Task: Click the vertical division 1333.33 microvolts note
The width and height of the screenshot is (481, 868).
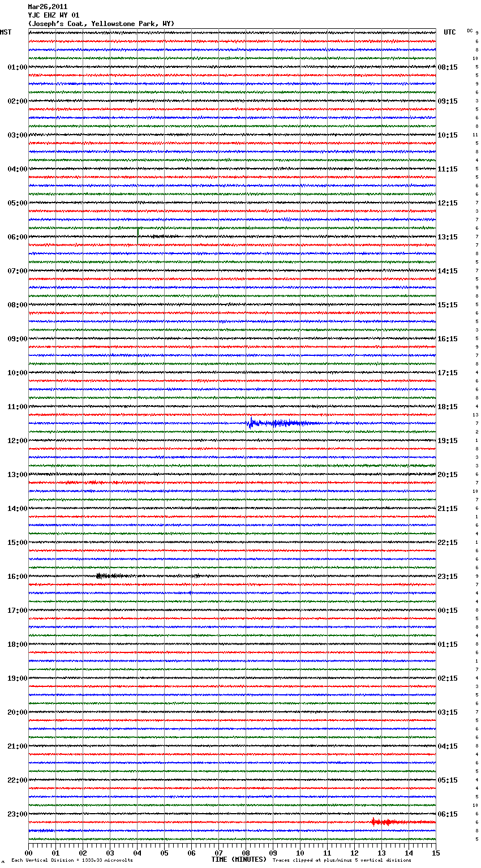Action: pos(72,860)
